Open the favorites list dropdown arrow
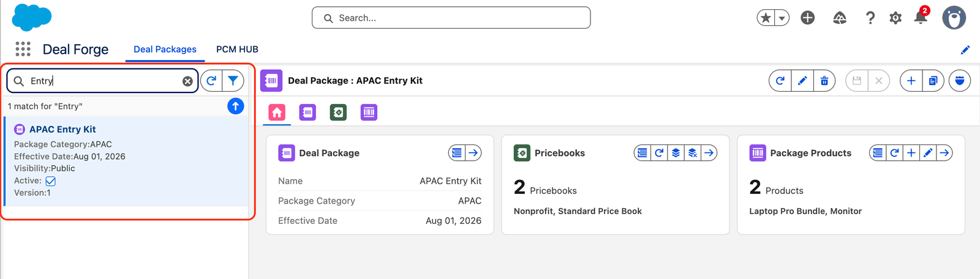This screenshot has height=279, width=980. tap(782, 18)
